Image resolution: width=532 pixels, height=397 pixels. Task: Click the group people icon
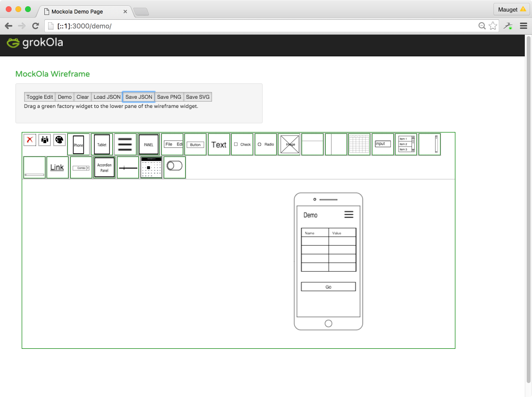pos(45,140)
